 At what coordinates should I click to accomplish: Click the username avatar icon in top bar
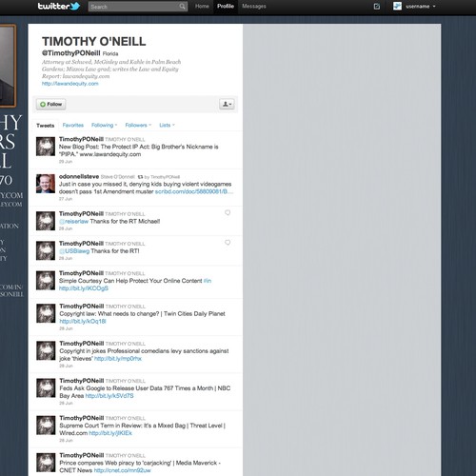point(397,6)
